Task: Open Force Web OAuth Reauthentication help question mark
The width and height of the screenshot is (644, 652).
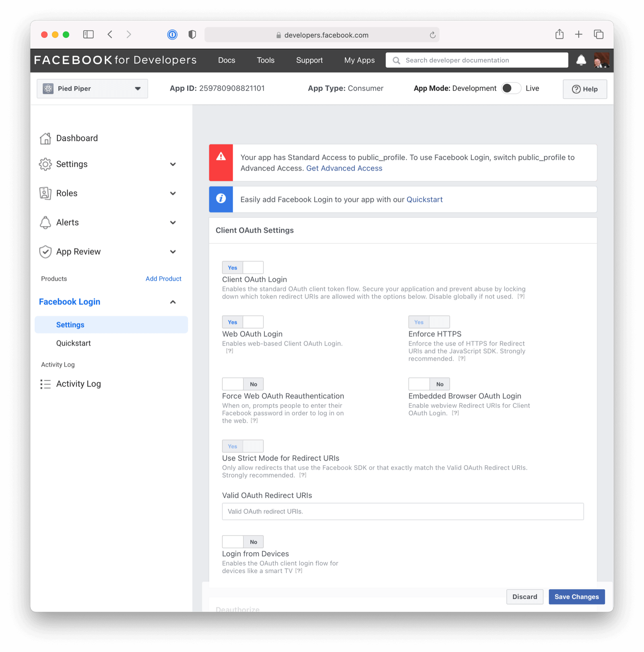Action: (x=254, y=421)
